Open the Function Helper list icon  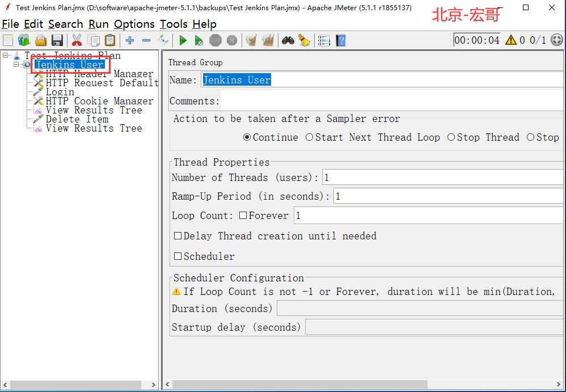[x=324, y=40]
